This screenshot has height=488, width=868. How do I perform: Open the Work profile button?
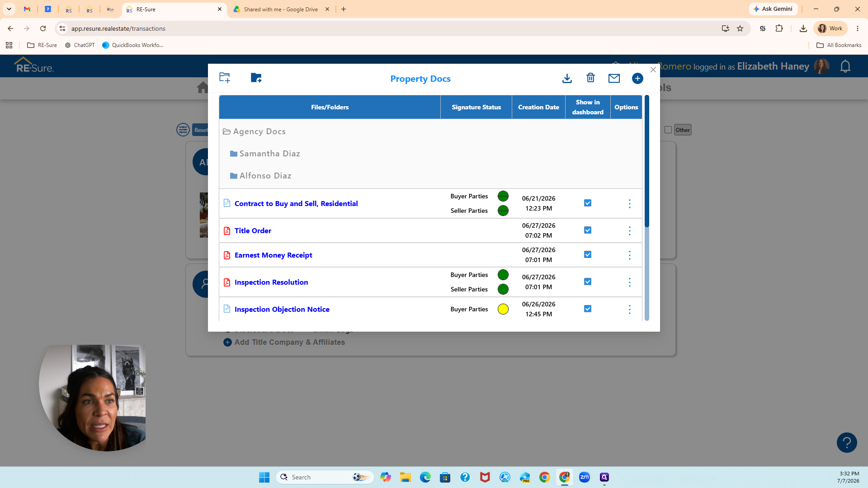[830, 28]
